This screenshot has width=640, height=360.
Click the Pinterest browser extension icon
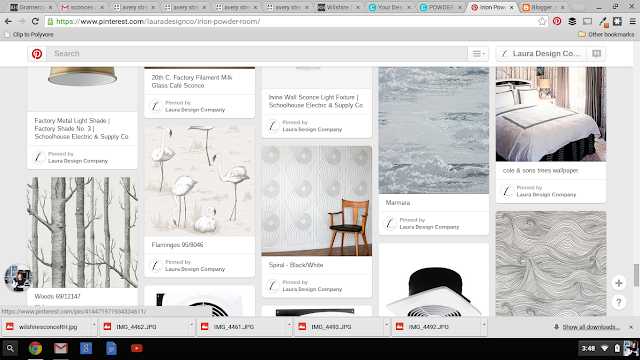(557, 21)
